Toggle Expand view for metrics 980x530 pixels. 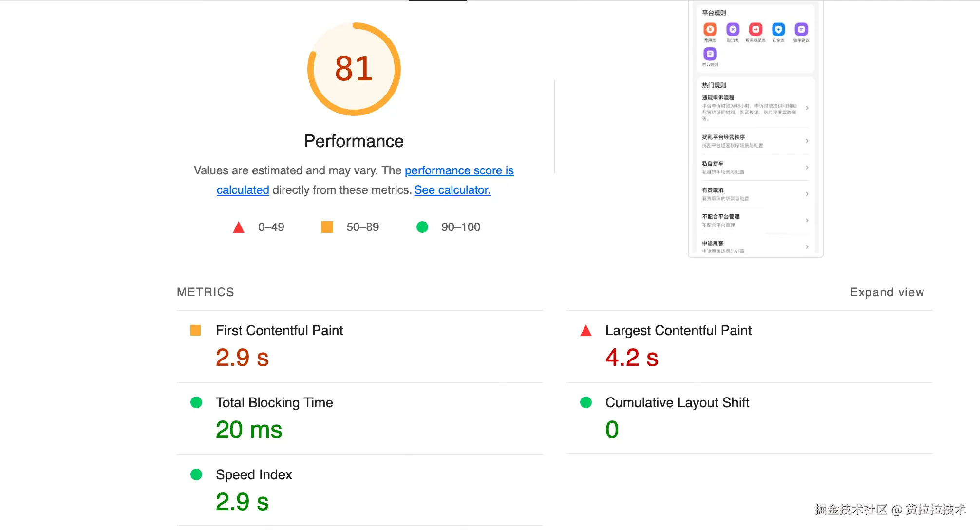pos(886,292)
